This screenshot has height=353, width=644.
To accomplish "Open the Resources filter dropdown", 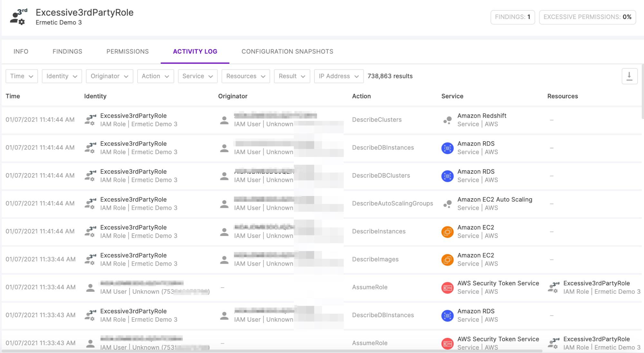I will coord(246,76).
